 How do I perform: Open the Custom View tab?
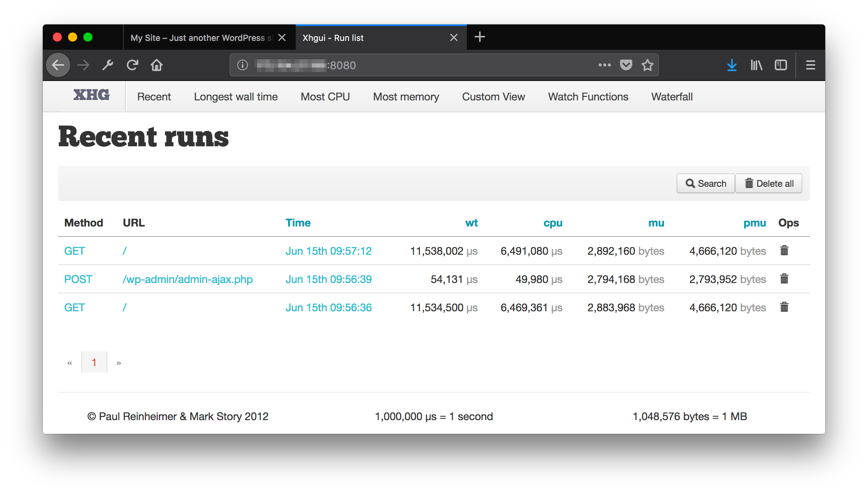pos(494,96)
